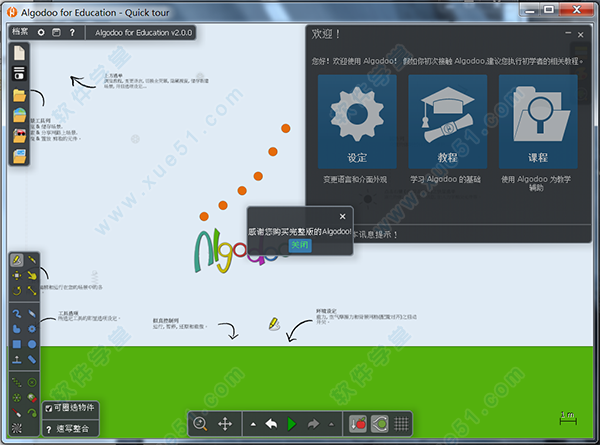Click the 关闭 button in the popup

pyautogui.click(x=300, y=245)
